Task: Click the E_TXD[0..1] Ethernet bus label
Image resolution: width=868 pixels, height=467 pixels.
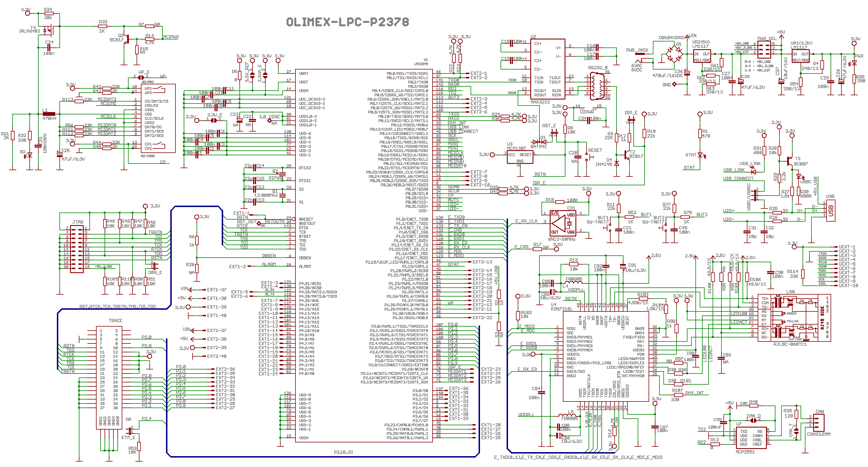Action: 578,458
